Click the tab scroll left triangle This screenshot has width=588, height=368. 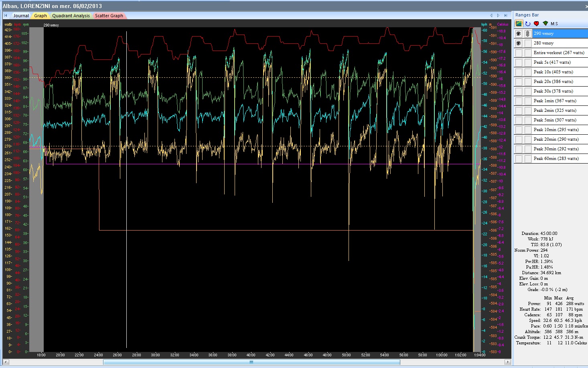491,16
